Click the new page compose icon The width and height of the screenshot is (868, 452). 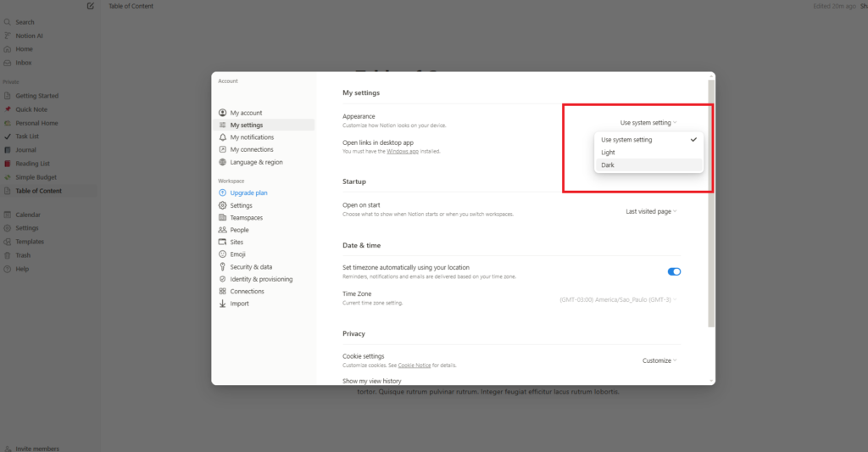(90, 6)
